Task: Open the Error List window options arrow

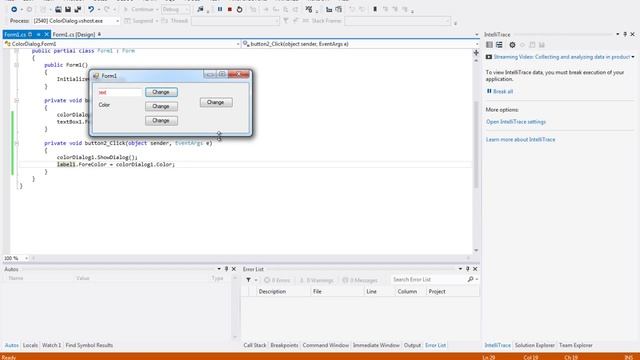Action: point(460,269)
